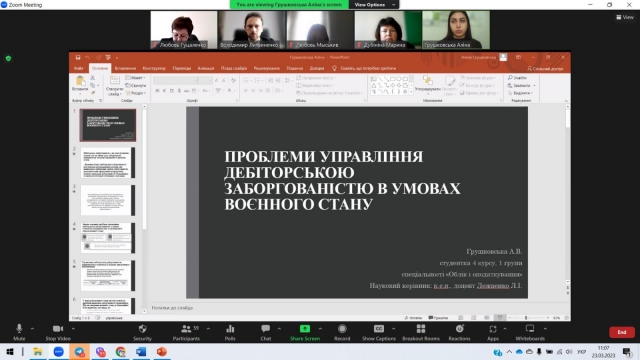640x360 pixels.
Task: Click the View button in Zoom's corner
Action: click(625, 17)
